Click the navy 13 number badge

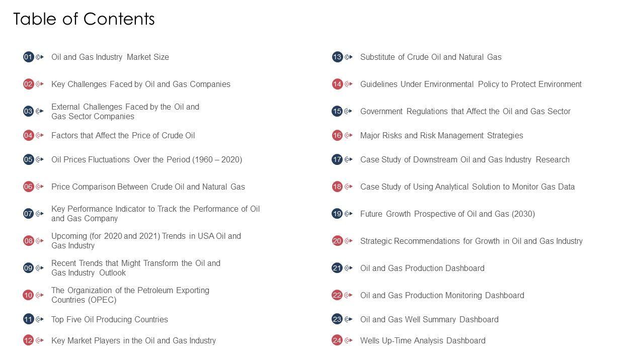click(x=337, y=57)
